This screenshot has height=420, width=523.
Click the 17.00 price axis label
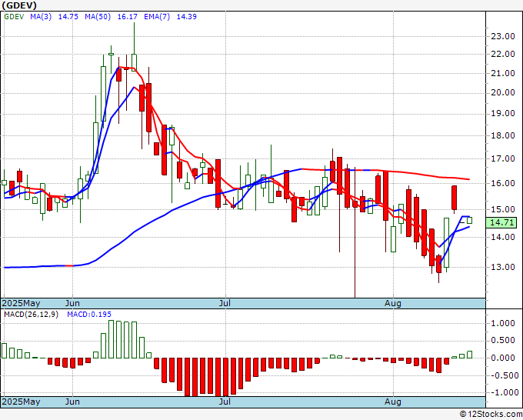pyautogui.click(x=503, y=158)
